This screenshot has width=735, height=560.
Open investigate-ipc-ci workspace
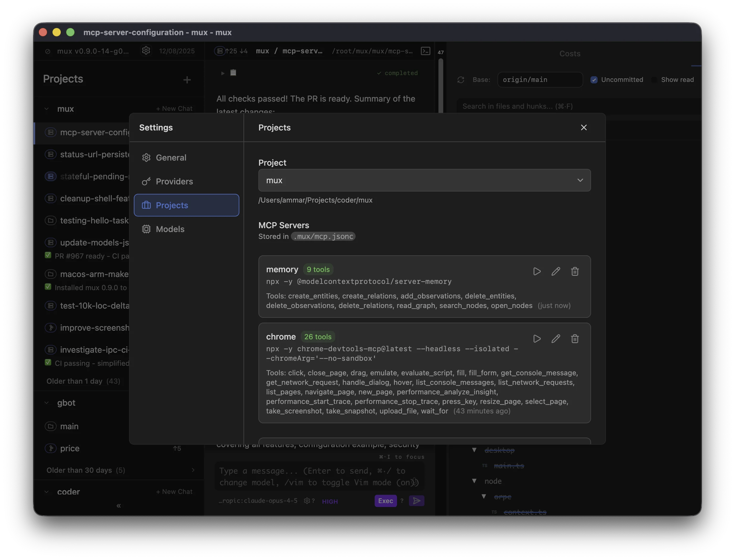pos(82,350)
